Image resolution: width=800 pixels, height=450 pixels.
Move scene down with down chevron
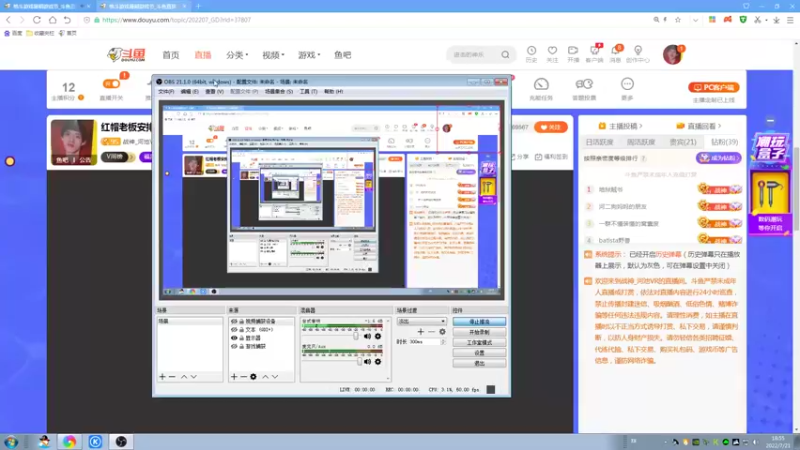point(193,377)
